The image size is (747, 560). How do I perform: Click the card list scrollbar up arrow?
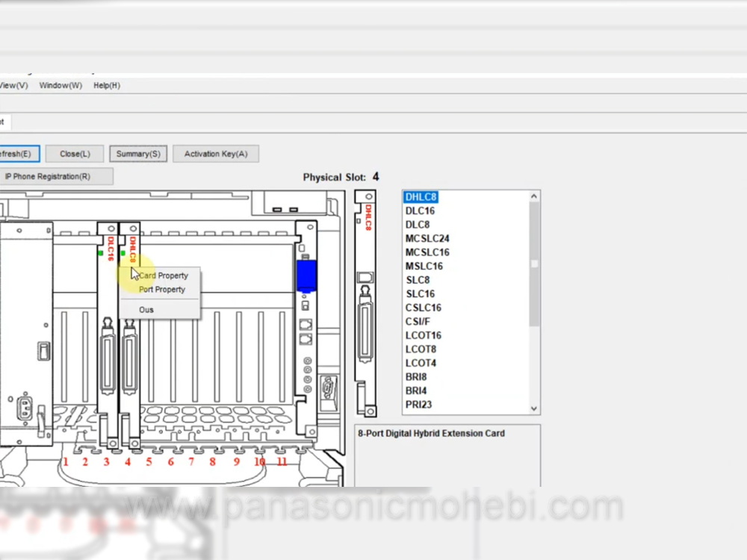pyautogui.click(x=534, y=197)
